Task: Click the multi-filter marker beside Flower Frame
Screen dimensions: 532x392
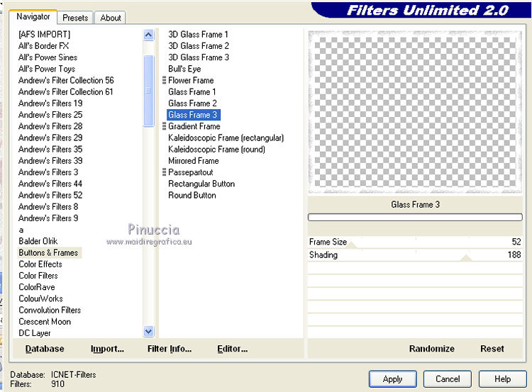Action: (x=165, y=80)
